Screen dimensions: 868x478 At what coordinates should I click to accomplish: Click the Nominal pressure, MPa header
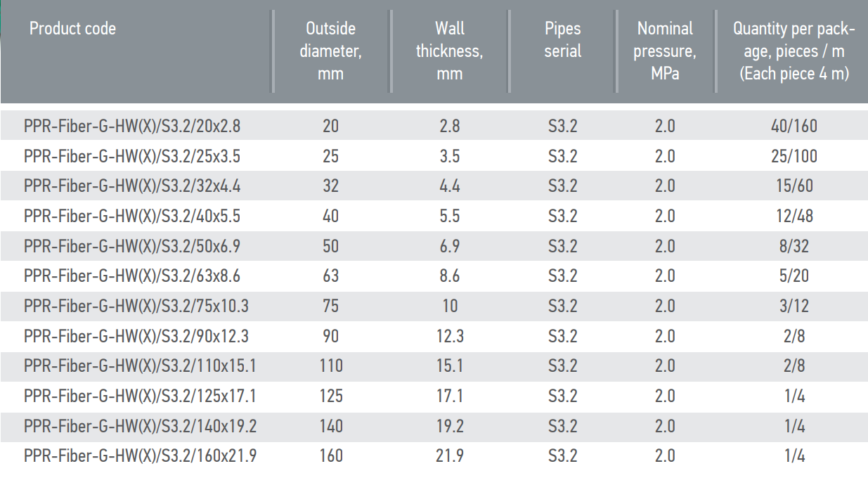tap(665, 51)
